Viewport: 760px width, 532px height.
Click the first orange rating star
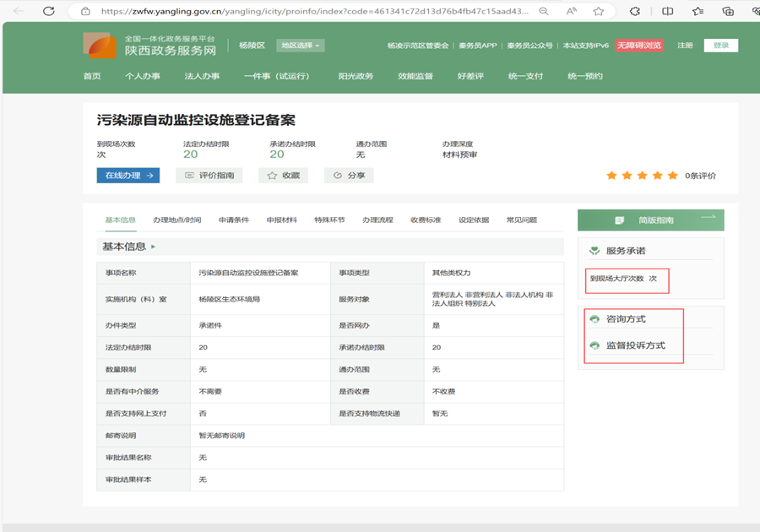pos(611,176)
